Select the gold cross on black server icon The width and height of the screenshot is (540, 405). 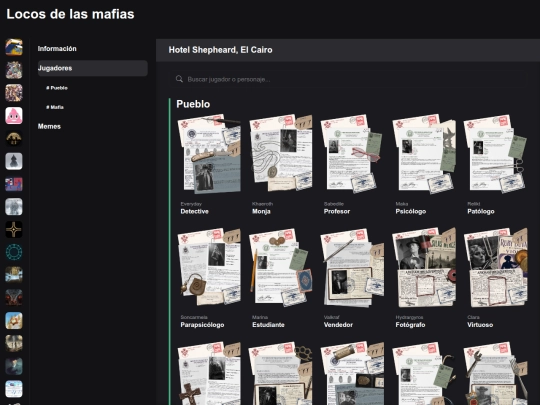[14, 229]
